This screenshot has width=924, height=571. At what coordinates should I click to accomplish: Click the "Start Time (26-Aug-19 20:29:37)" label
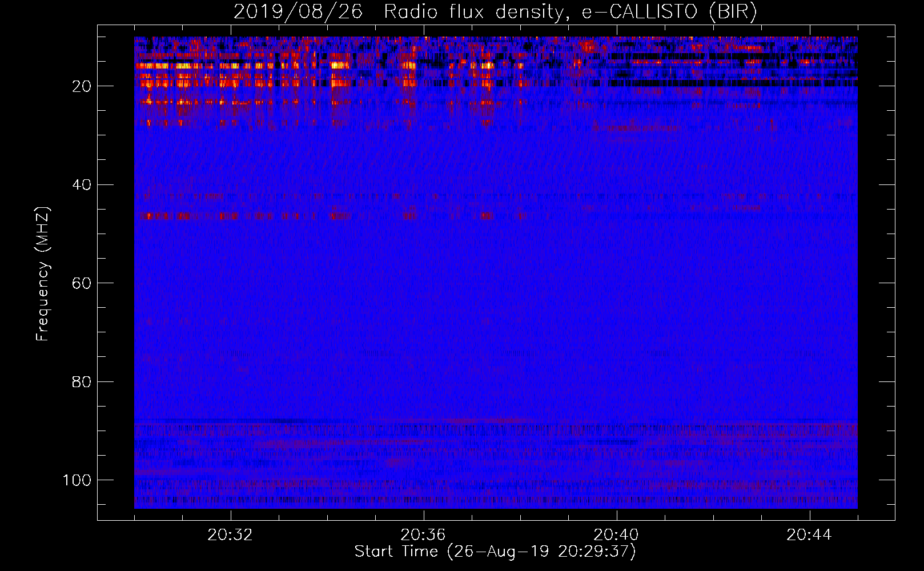point(495,552)
